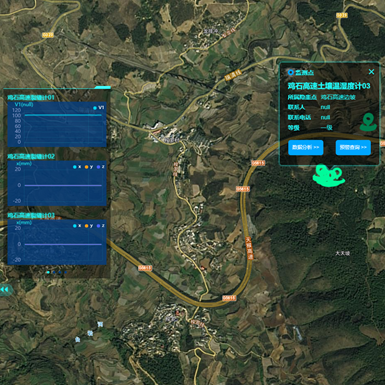
Task: Click the green location pin in popup
Action: [368, 122]
